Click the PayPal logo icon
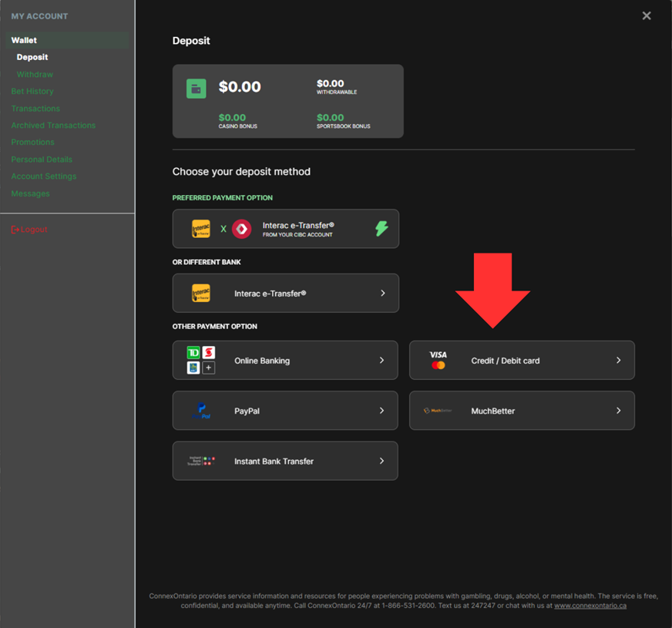Image resolution: width=672 pixels, height=628 pixels. pyautogui.click(x=201, y=411)
